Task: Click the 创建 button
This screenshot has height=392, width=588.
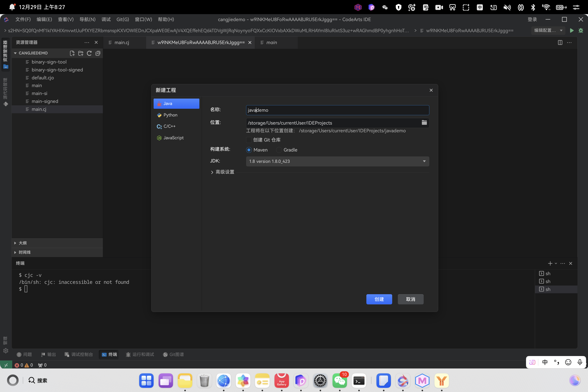Action: (379, 299)
